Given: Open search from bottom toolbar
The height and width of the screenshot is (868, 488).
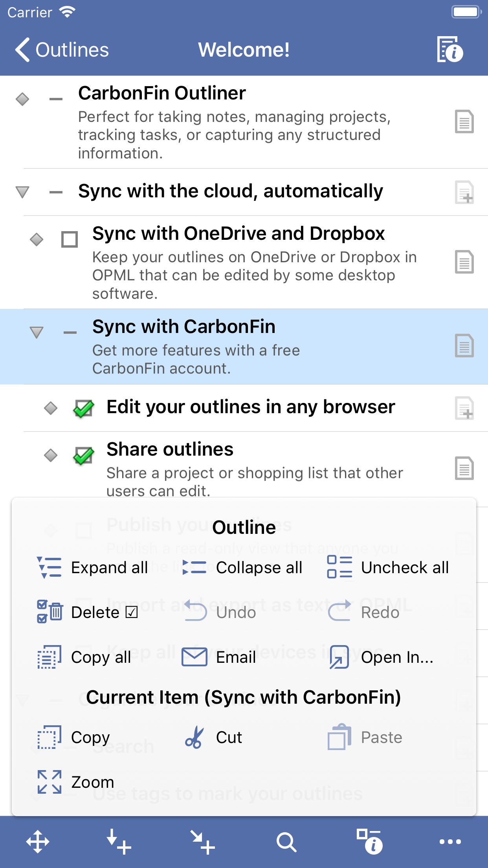Looking at the screenshot, I should (x=286, y=842).
